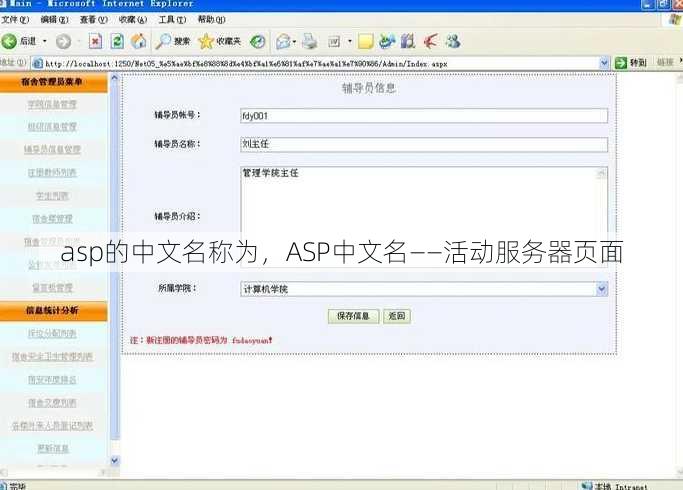Click the 辅导员信息 form heading

[369, 88]
